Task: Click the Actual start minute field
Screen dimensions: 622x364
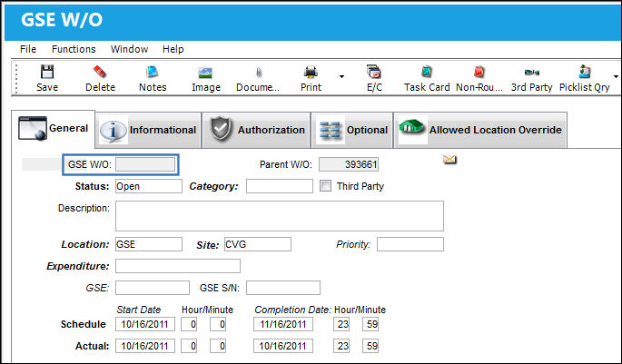Action: coord(218,346)
